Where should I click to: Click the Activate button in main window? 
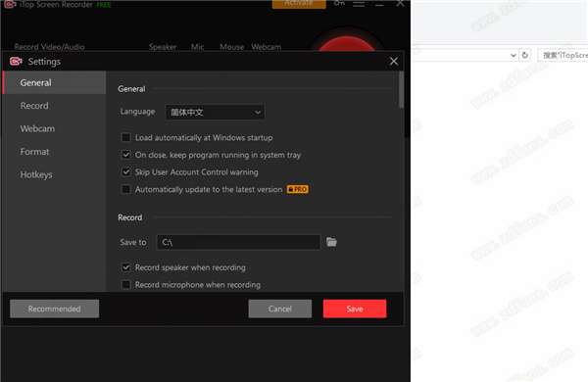pos(299,4)
